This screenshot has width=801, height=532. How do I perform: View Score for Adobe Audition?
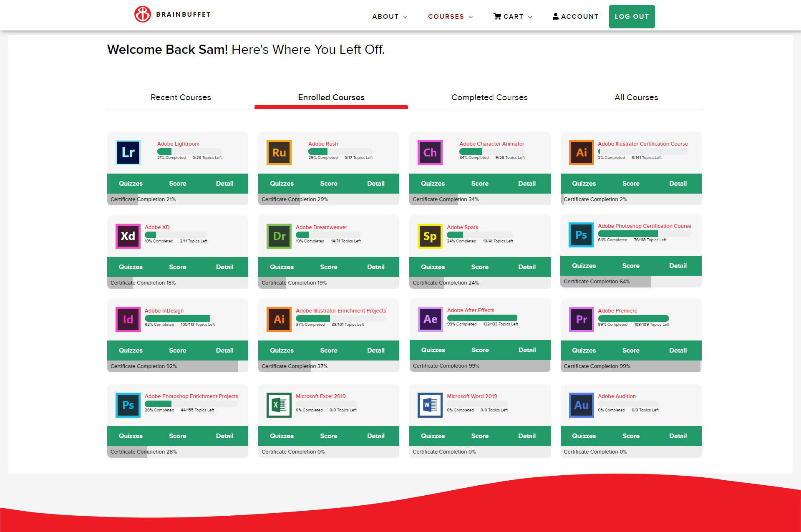pyautogui.click(x=631, y=436)
